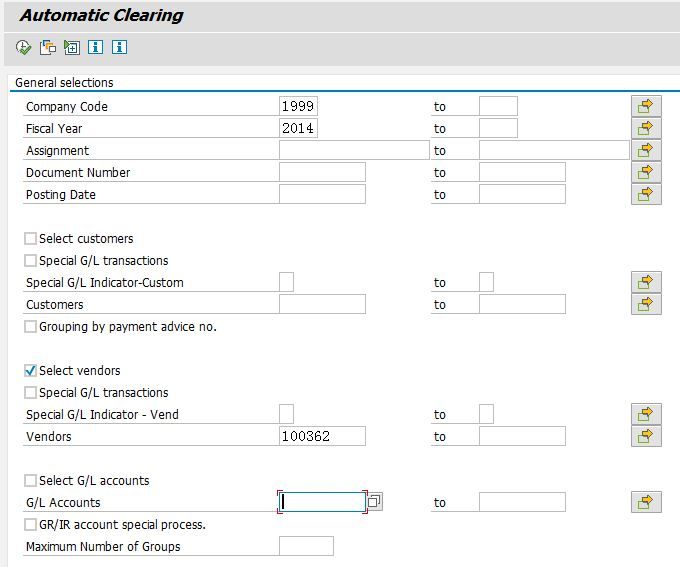
Task: Open multiple selection for Company Code
Action: point(646,106)
